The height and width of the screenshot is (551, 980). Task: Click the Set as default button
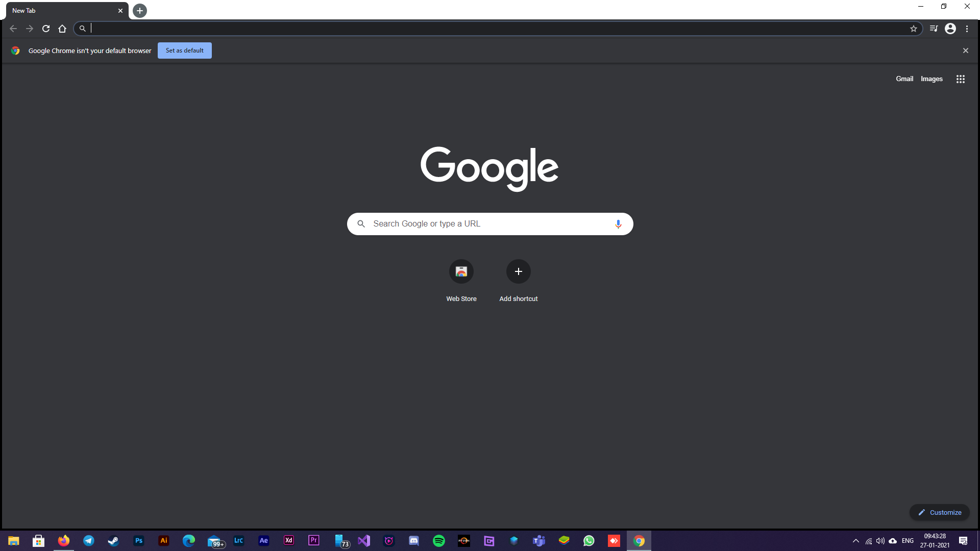point(185,51)
